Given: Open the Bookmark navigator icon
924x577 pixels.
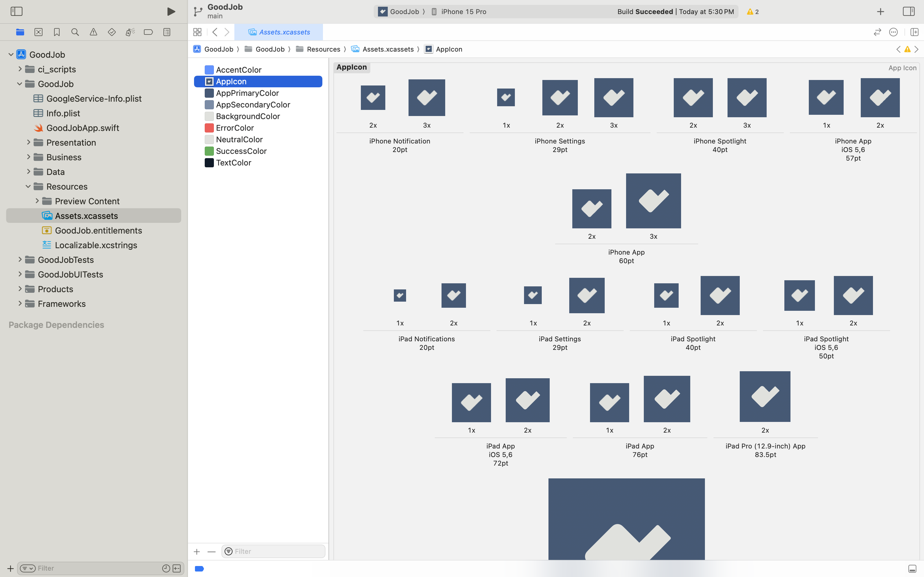Looking at the screenshot, I should coord(57,32).
